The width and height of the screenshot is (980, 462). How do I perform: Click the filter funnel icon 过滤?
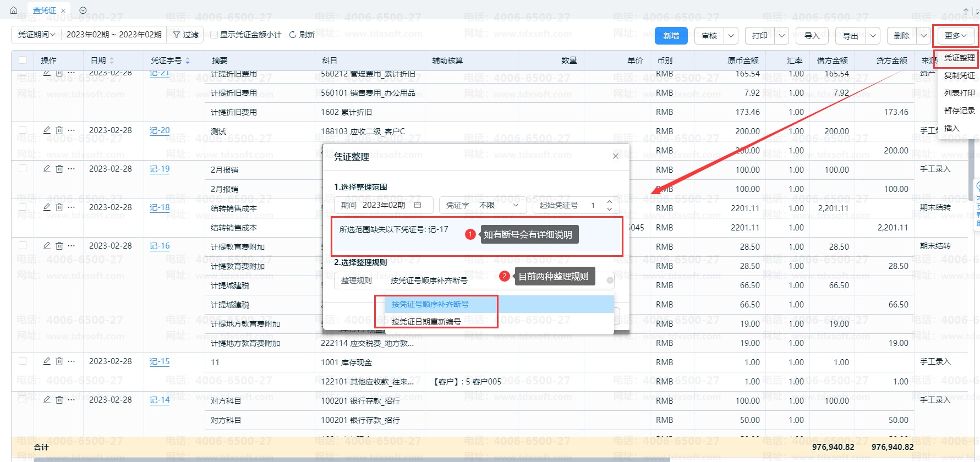pos(177,35)
